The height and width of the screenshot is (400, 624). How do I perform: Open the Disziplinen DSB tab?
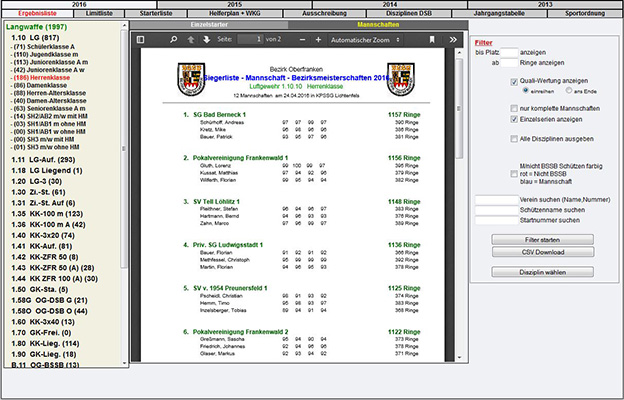pos(409,13)
